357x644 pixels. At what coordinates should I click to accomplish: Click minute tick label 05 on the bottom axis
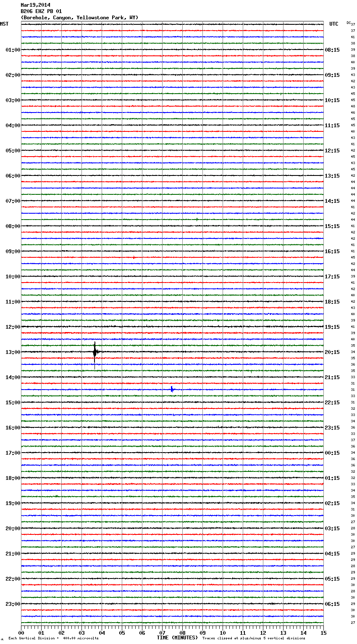click(x=122, y=633)
